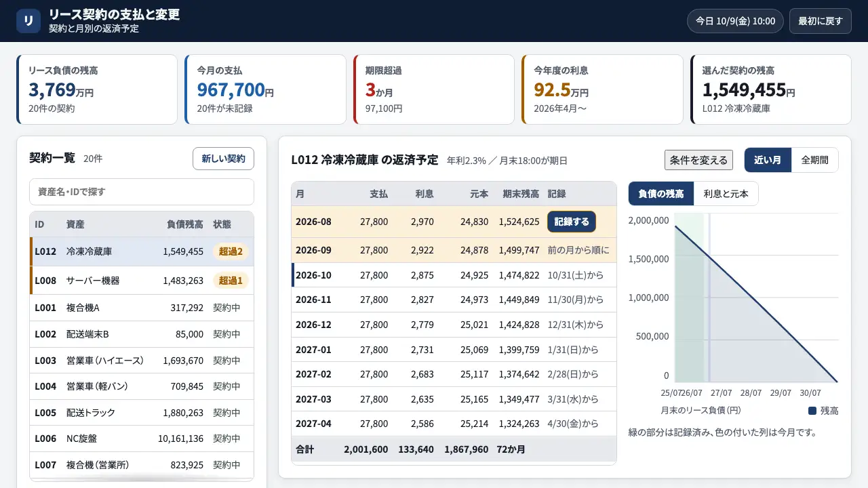
Task: Click the 今日 10/9(金) 10:00 date pill
Action: [735, 21]
